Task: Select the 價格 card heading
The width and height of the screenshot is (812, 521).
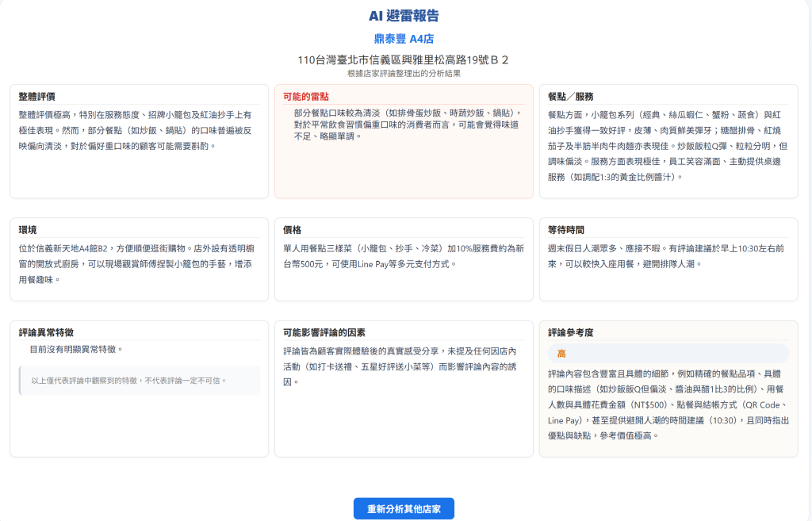Action: point(292,230)
